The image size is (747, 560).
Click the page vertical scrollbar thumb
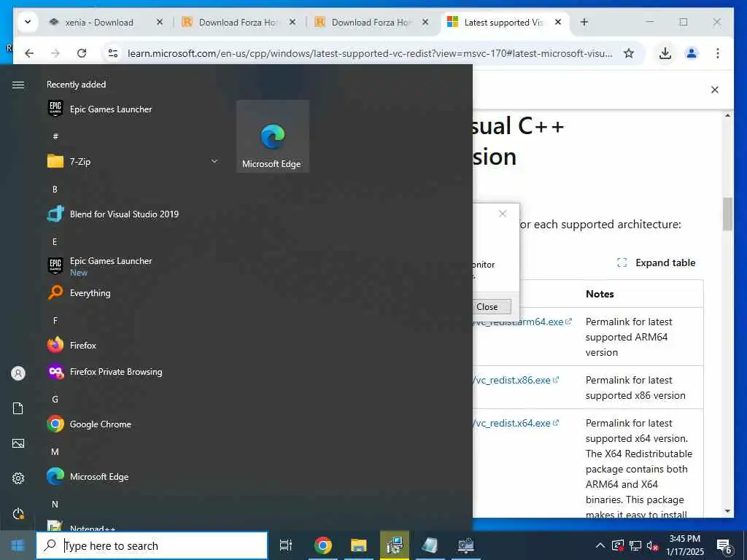[727, 214]
